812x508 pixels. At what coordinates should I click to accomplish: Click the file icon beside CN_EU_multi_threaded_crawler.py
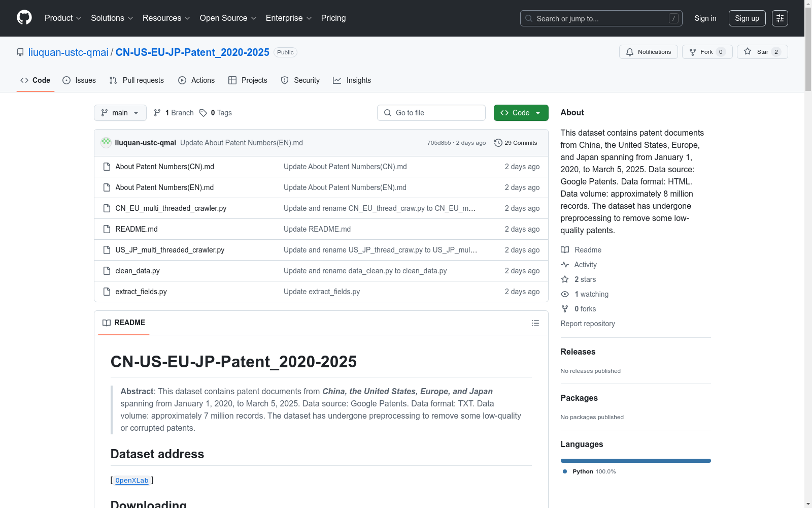pos(107,208)
